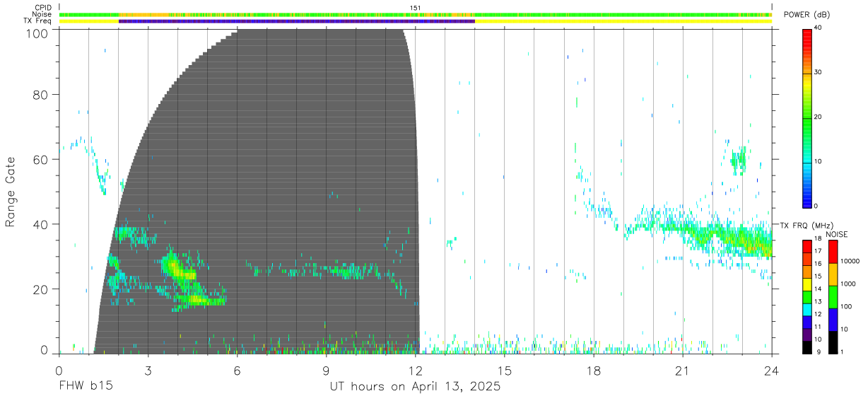Screen dimensions: 868x401
Task: Click the range gate tick label 40
Action: pos(40,224)
